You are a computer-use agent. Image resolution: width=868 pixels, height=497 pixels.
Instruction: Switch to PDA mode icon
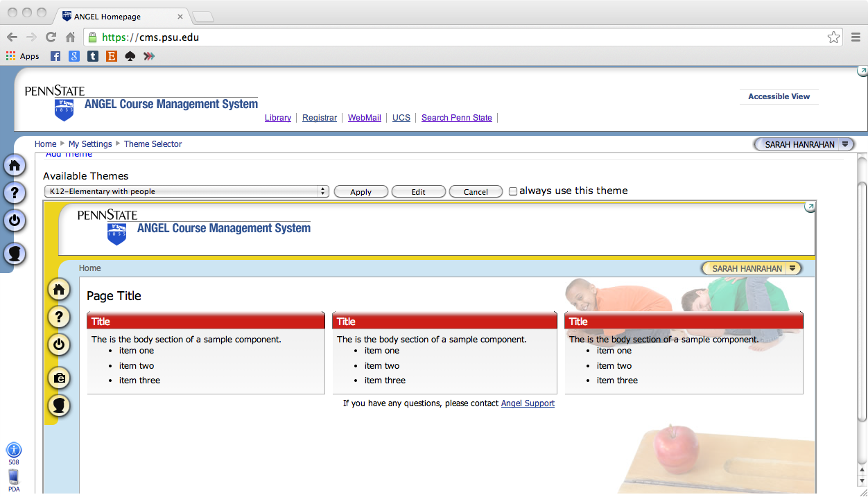tap(14, 477)
